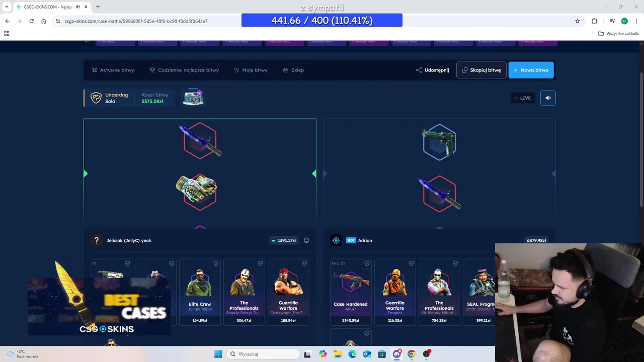Click shield icon on Sir Bloody Miami card

coord(455,263)
